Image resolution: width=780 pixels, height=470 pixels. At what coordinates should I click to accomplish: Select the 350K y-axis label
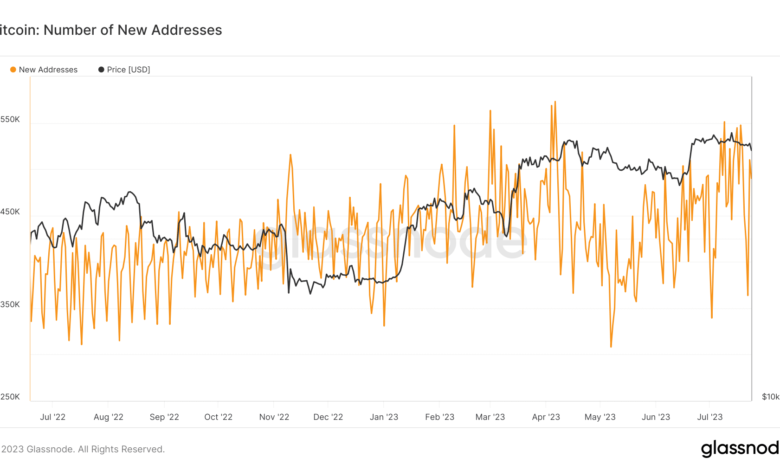(11, 304)
